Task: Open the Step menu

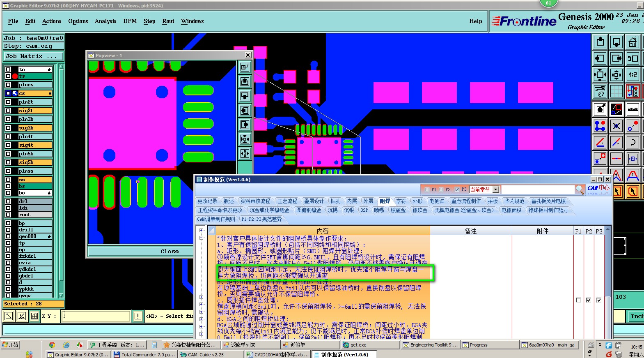Action: pyautogui.click(x=149, y=21)
